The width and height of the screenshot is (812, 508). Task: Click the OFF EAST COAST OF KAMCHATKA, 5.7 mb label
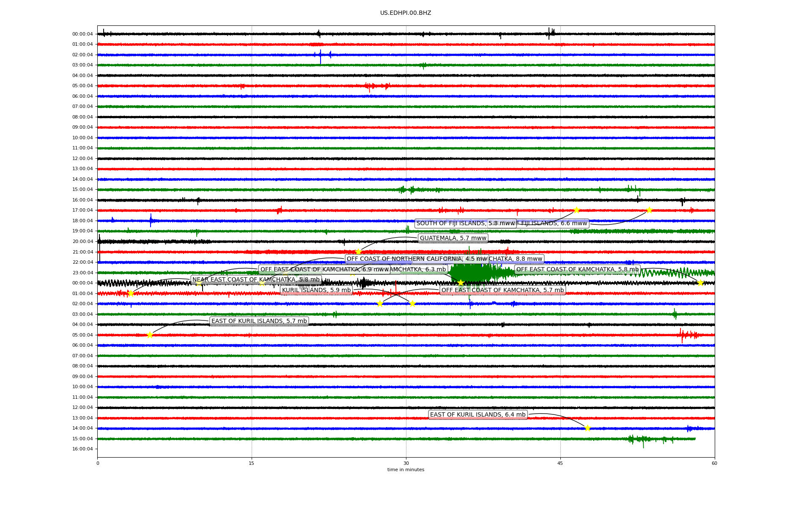click(x=502, y=290)
